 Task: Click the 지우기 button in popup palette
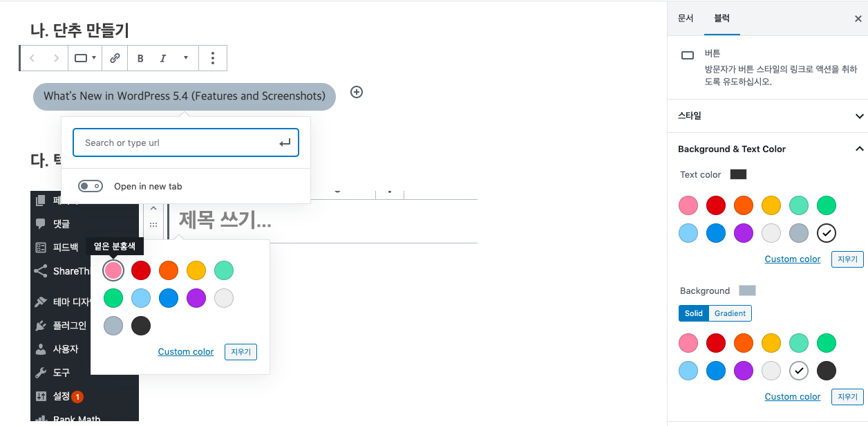point(240,352)
